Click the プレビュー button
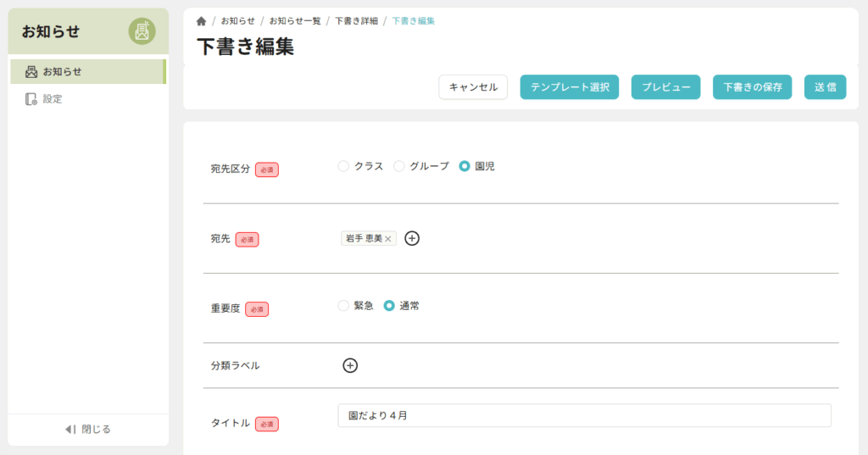Image resolution: width=868 pixels, height=455 pixels. (x=665, y=87)
